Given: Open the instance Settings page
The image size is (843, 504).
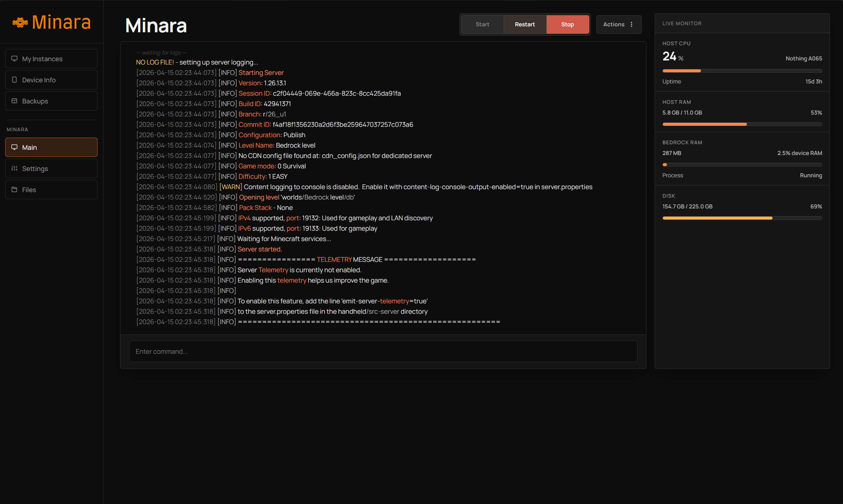Looking at the screenshot, I should [x=51, y=168].
